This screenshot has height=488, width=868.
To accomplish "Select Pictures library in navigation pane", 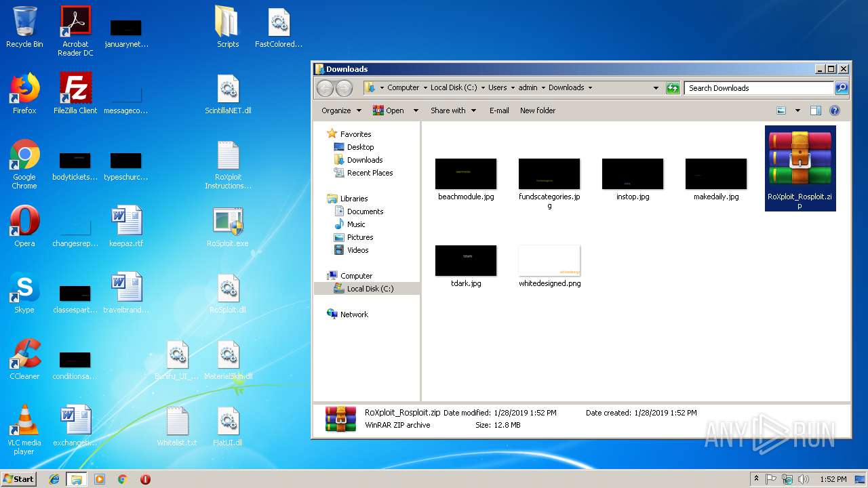I will (360, 237).
